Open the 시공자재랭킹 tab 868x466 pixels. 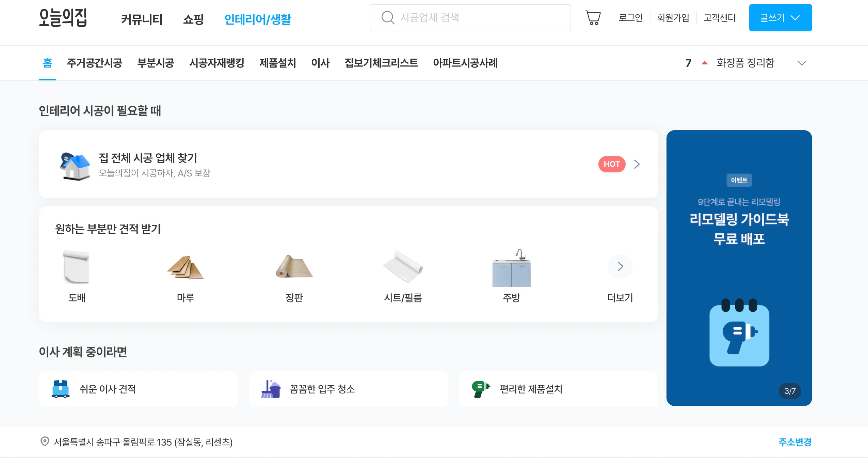coord(216,63)
